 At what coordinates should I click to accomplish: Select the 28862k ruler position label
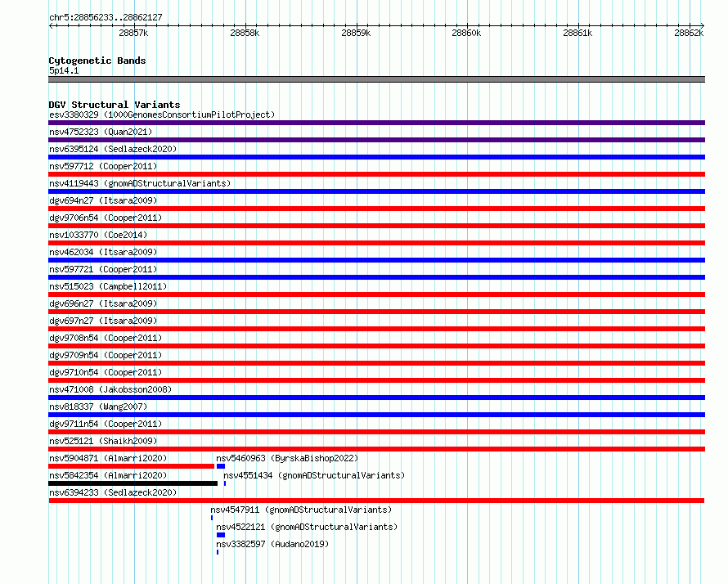pos(689,34)
